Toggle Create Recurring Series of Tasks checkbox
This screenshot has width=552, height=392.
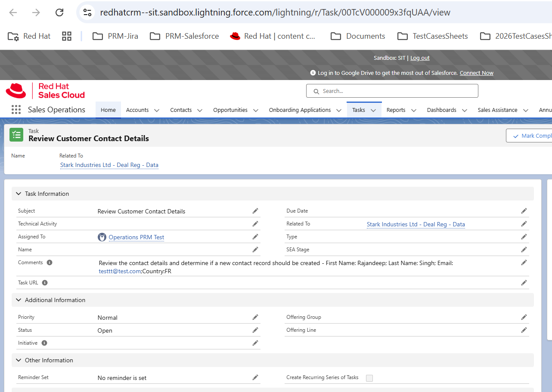pos(369,378)
